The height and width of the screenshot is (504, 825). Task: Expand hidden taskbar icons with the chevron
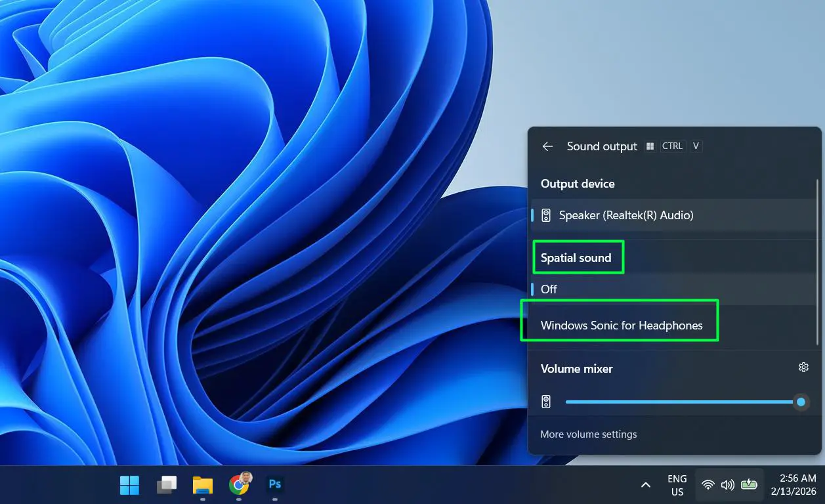[x=645, y=484]
